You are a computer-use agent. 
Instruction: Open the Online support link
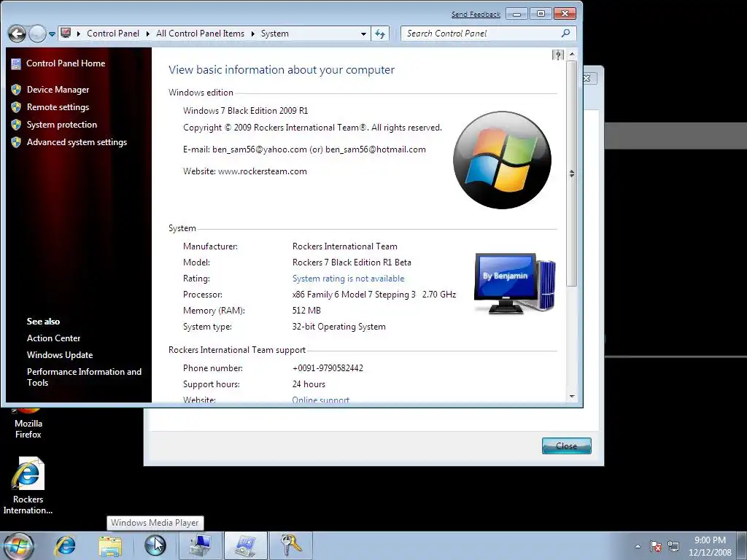point(321,400)
